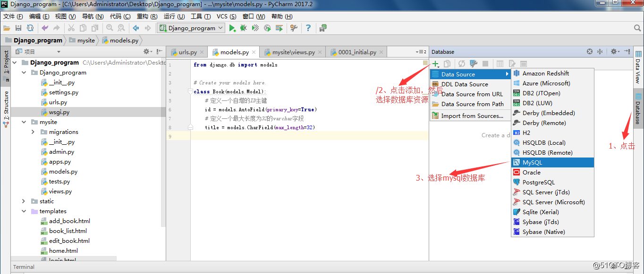The height and width of the screenshot is (274, 644).
Task: Collapse the Django_program root folder
Action: click(x=15, y=63)
